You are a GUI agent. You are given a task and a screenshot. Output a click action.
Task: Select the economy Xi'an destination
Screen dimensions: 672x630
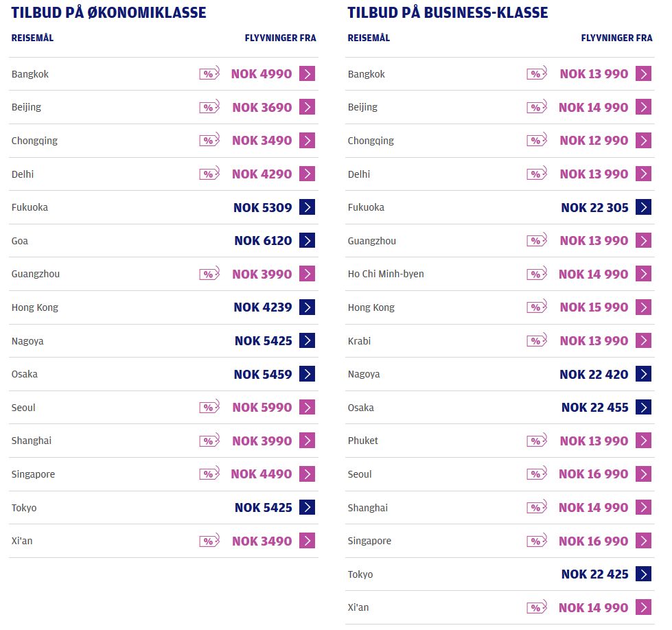22,541
